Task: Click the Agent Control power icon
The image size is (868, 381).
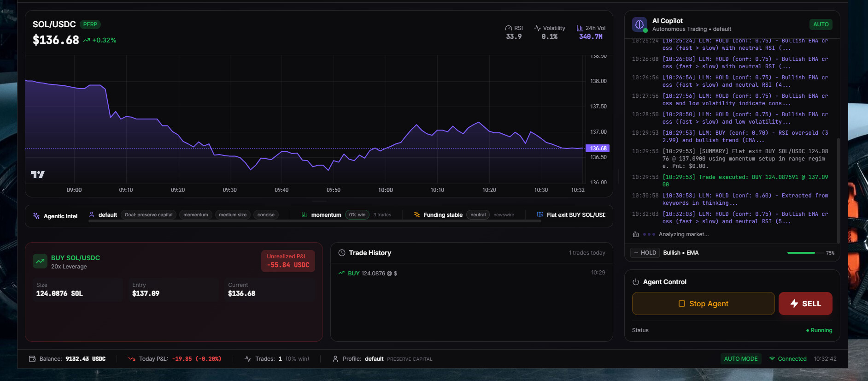Action: (x=636, y=282)
